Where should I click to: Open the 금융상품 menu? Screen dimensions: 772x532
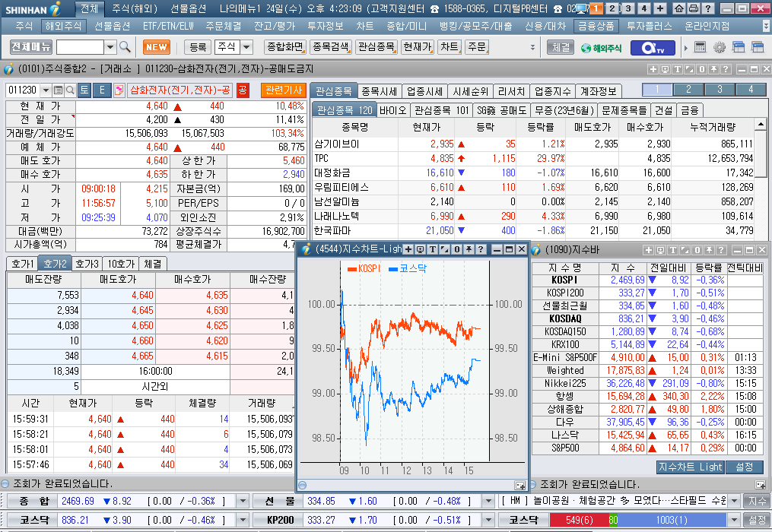tap(596, 26)
